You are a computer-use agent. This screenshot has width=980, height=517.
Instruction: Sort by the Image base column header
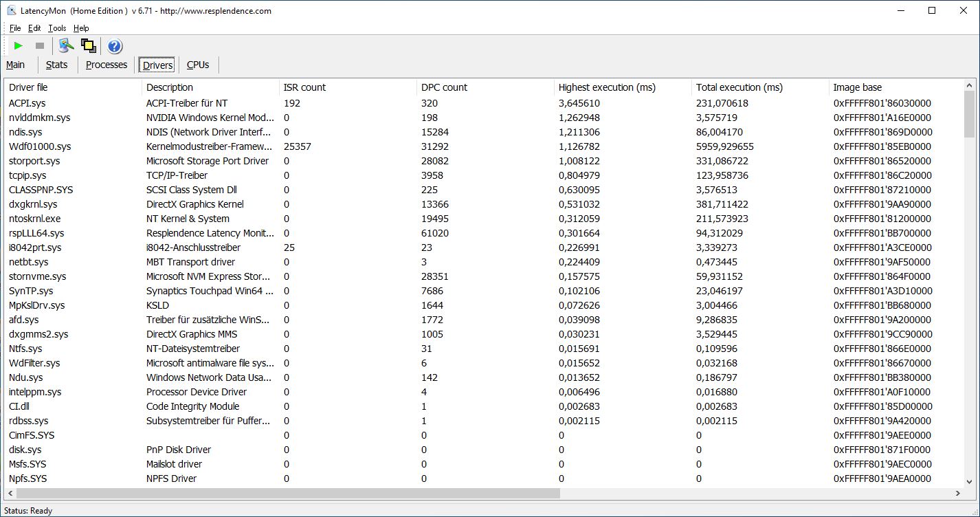pos(896,87)
